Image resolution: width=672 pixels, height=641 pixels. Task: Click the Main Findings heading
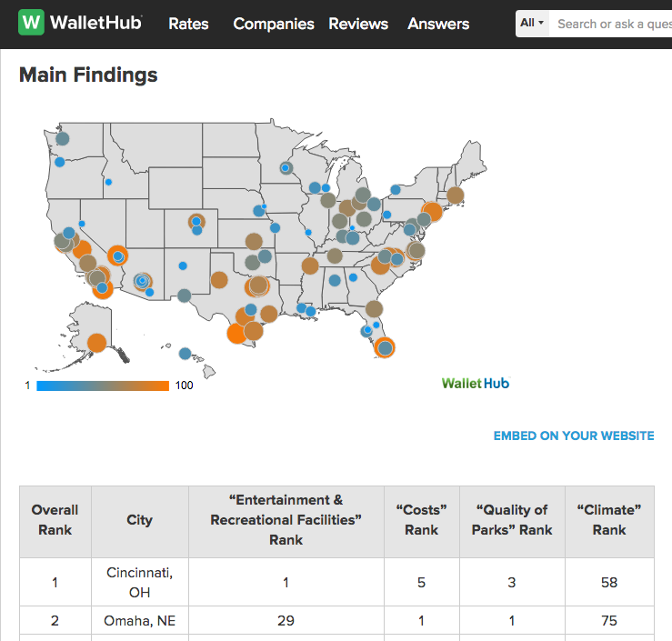88,75
